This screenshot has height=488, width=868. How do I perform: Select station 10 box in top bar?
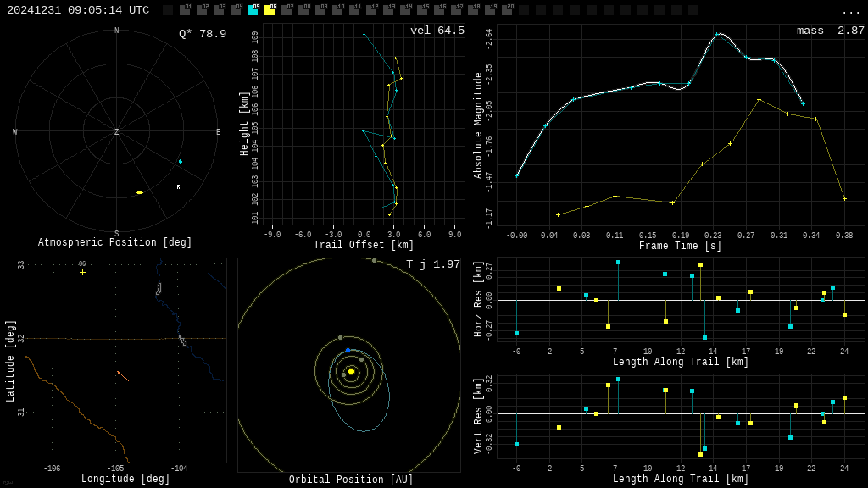point(337,10)
